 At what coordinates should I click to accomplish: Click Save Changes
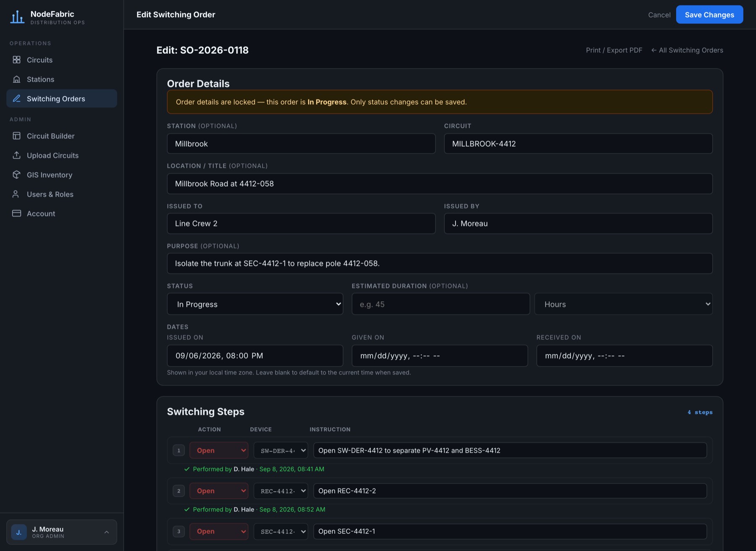tap(709, 15)
